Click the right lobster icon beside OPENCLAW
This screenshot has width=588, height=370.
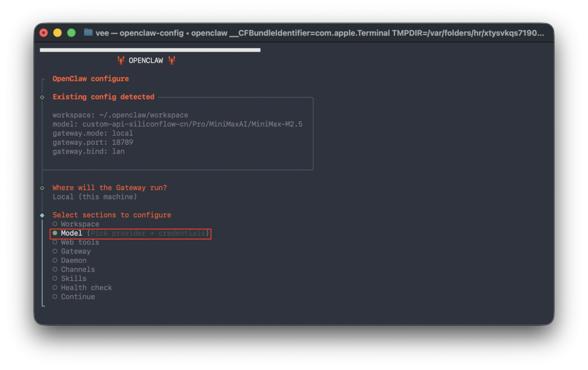pyautogui.click(x=171, y=60)
